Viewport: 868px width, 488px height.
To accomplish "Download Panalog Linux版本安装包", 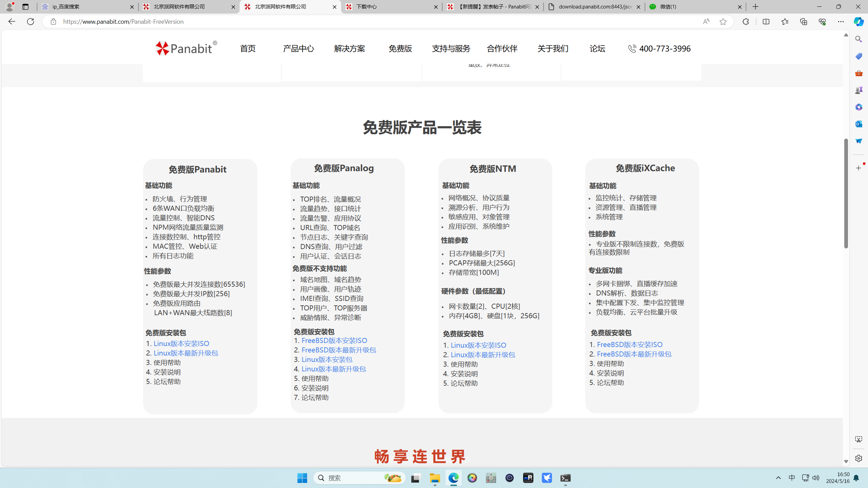I will point(327,359).
